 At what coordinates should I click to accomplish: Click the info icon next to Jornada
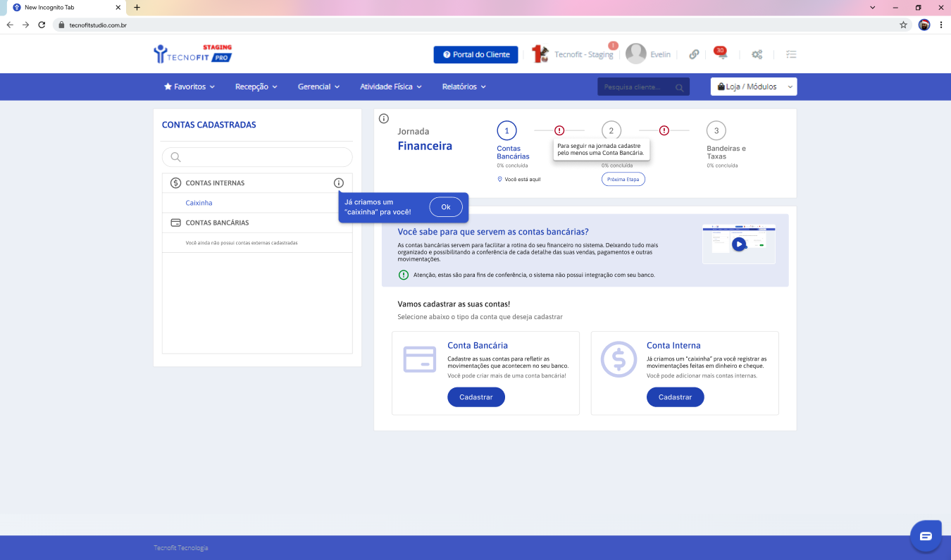pyautogui.click(x=384, y=118)
